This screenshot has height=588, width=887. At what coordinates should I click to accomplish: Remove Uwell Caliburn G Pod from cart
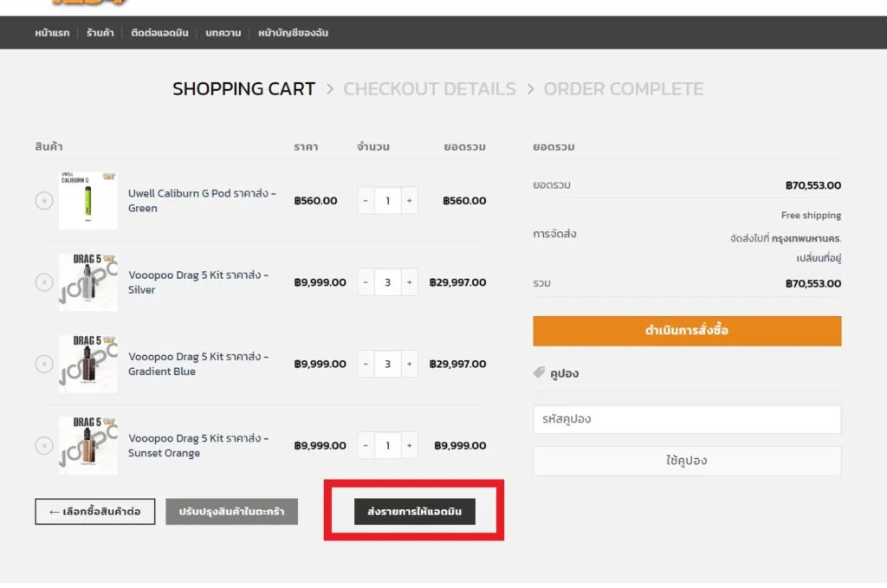(x=44, y=201)
